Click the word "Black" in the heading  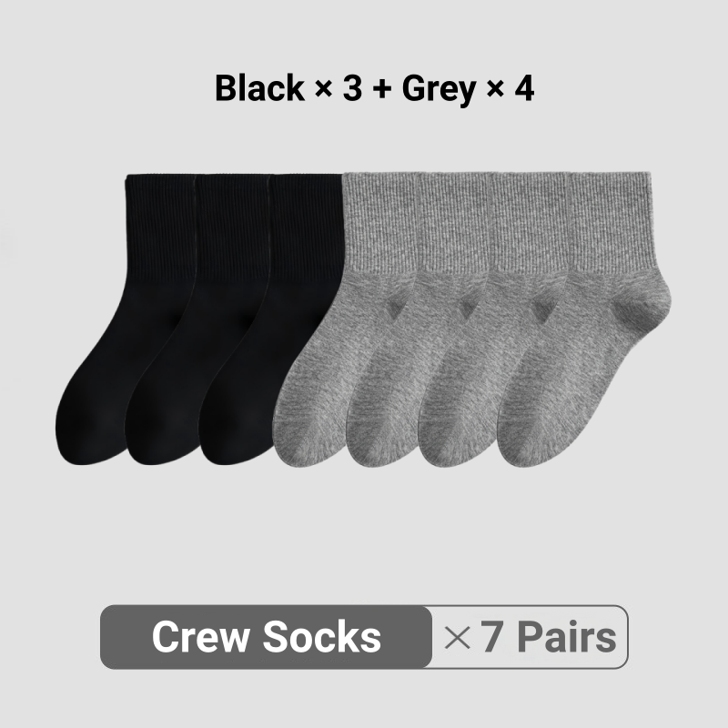pos(259,87)
